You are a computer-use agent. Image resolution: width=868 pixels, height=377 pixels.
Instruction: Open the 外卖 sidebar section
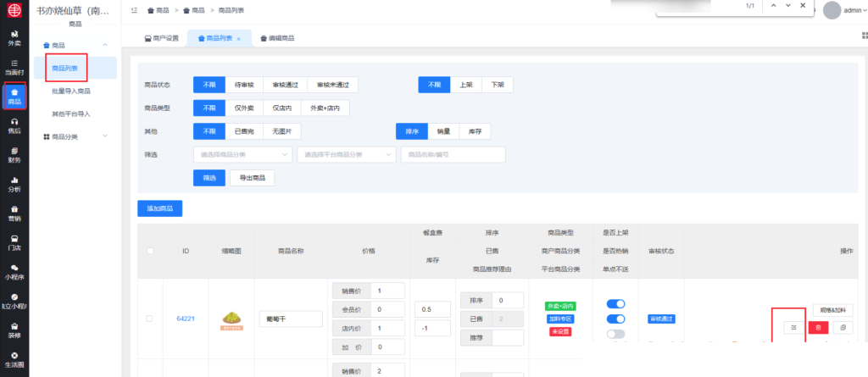pyautogui.click(x=14, y=38)
